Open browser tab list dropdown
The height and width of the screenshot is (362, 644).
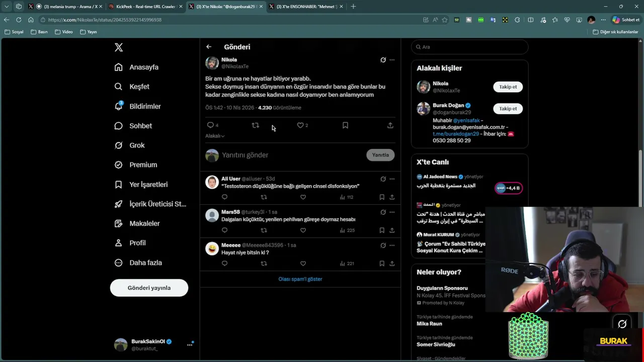pos(7,7)
